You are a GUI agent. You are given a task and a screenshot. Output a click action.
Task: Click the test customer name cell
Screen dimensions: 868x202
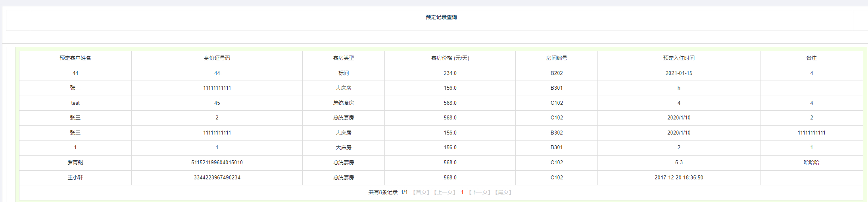click(75, 103)
